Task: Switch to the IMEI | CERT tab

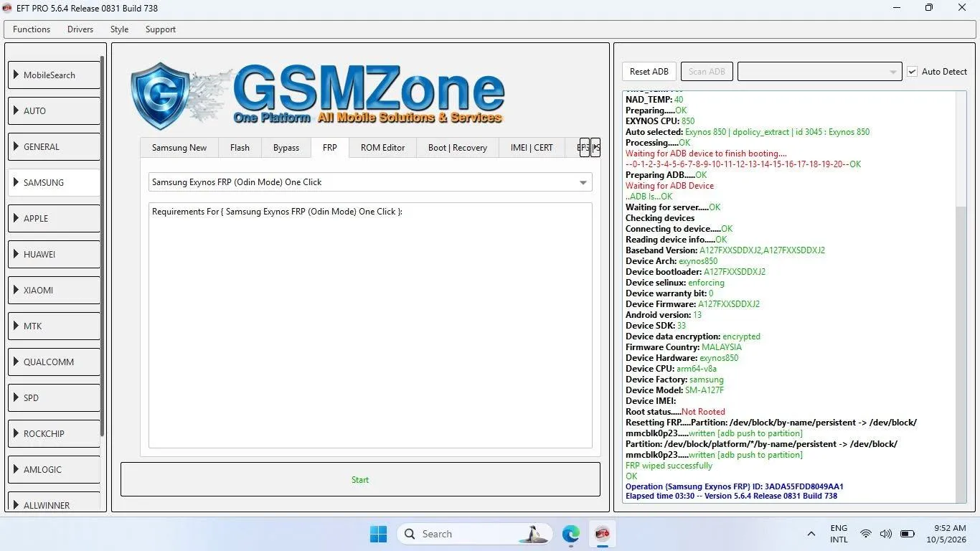Action: pos(532,148)
